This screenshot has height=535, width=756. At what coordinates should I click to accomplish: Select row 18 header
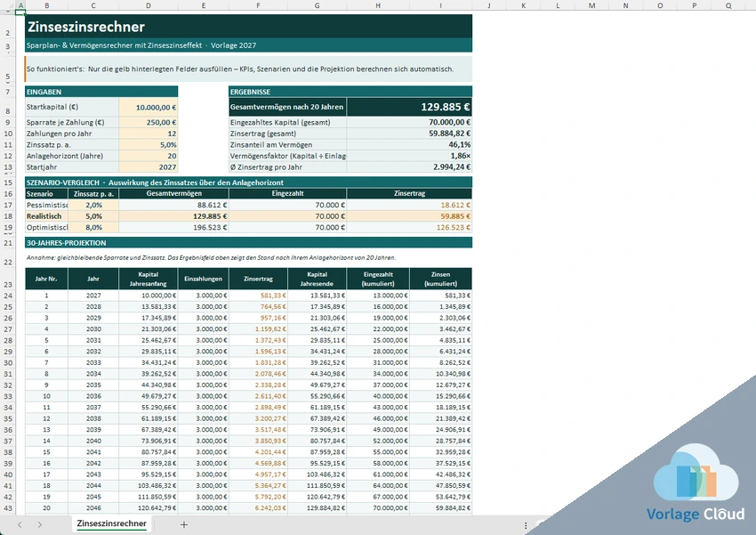coord(8,216)
